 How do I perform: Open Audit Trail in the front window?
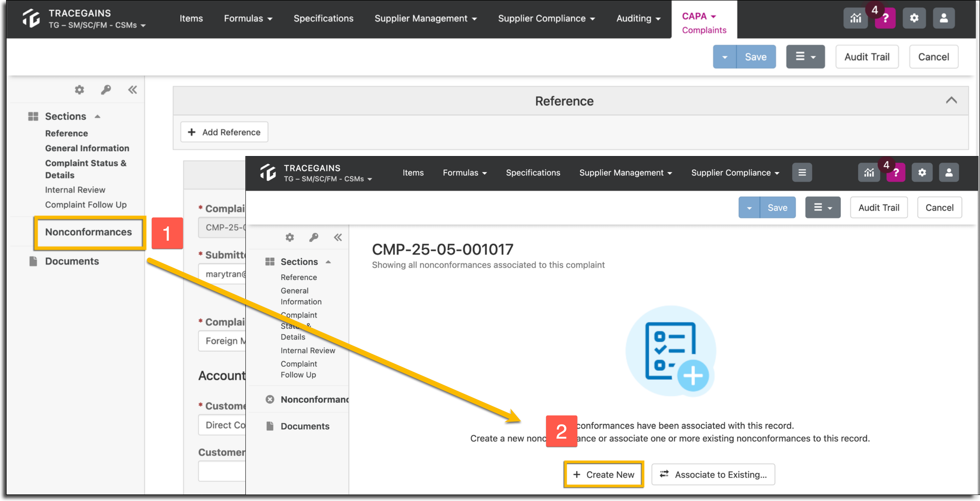879,208
